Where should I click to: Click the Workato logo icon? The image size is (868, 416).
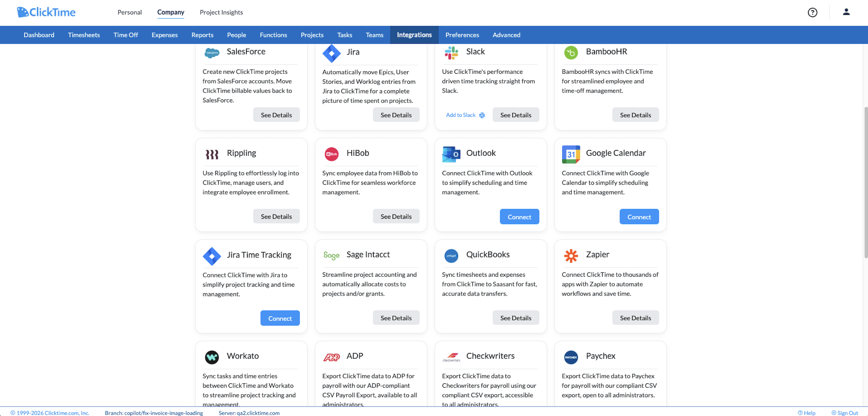pyautogui.click(x=212, y=357)
